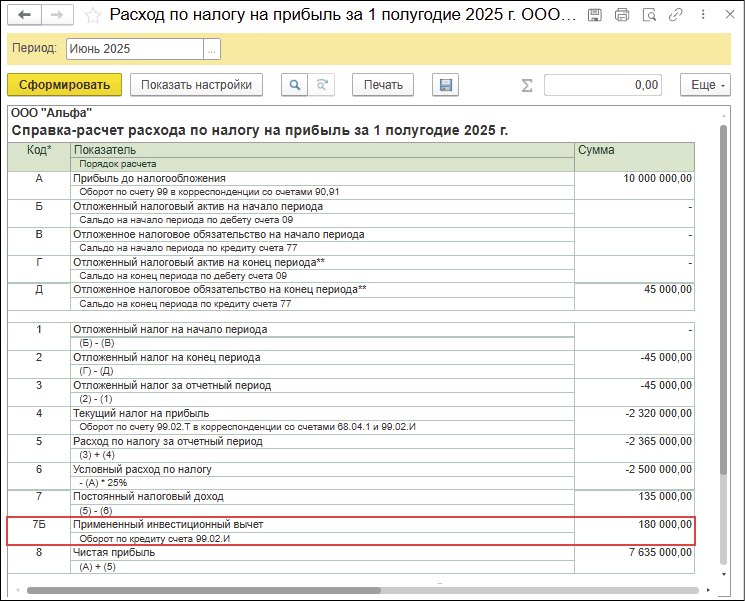Screen dimensions: 745x601
Task: Click the magnifier search icon in toolbar
Action: coord(295,85)
